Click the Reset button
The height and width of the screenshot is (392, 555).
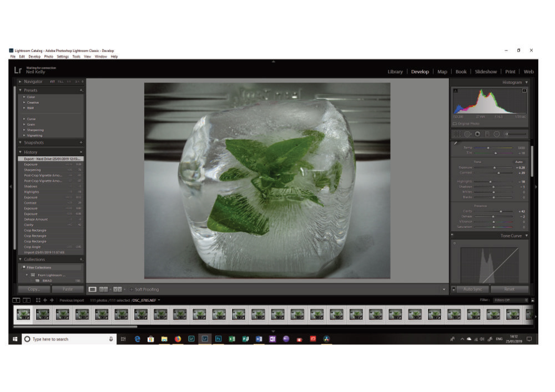click(509, 289)
